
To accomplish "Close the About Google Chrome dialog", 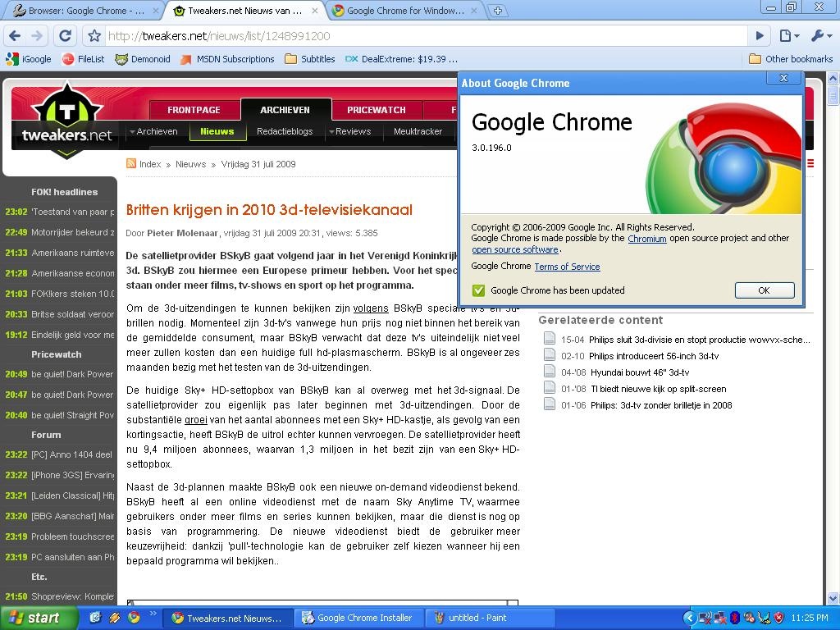I will (783, 78).
